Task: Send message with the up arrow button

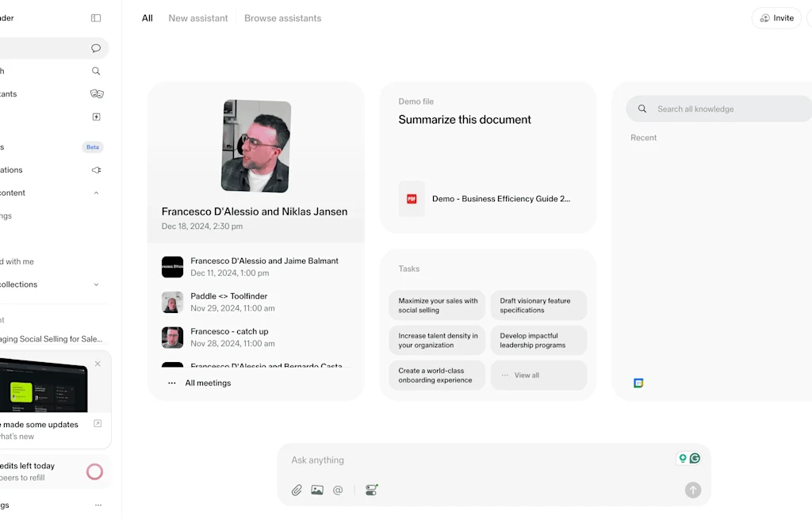Action: 693,490
